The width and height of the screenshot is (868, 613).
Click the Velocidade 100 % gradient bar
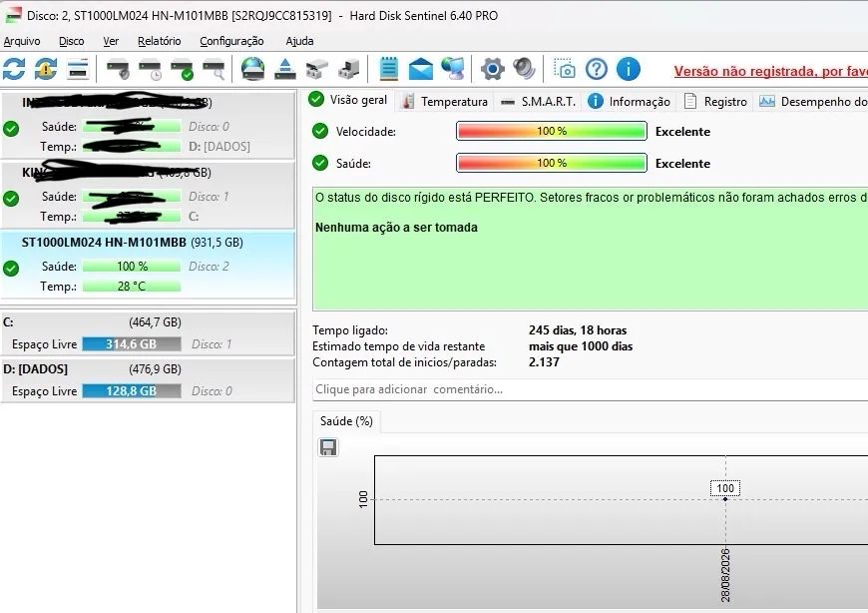pos(552,131)
